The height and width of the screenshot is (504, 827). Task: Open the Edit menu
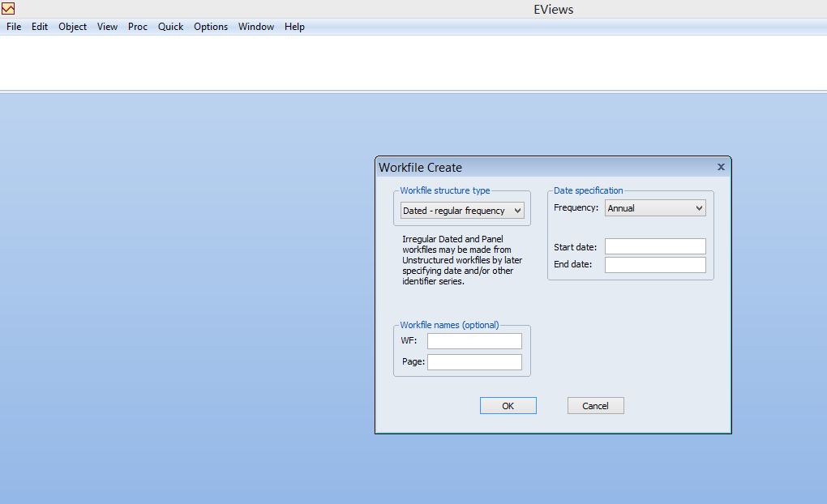pyautogui.click(x=40, y=27)
